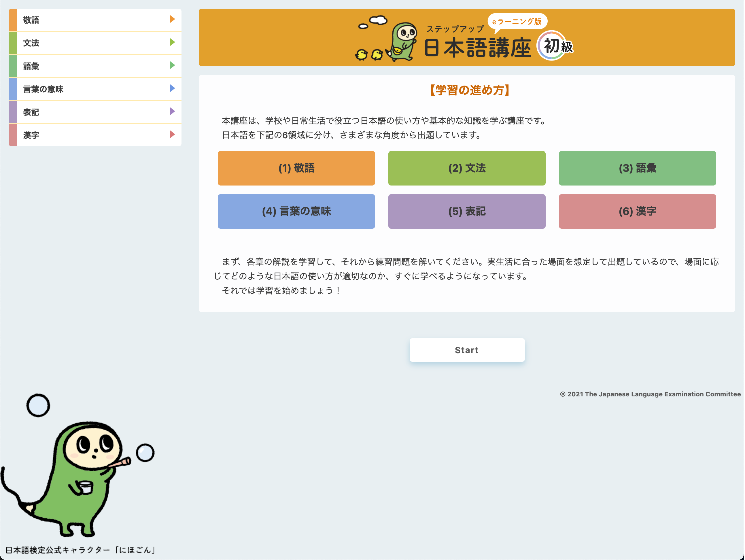
Task: Click the (4) 言葉の意味 blue tile
Action: (296, 211)
